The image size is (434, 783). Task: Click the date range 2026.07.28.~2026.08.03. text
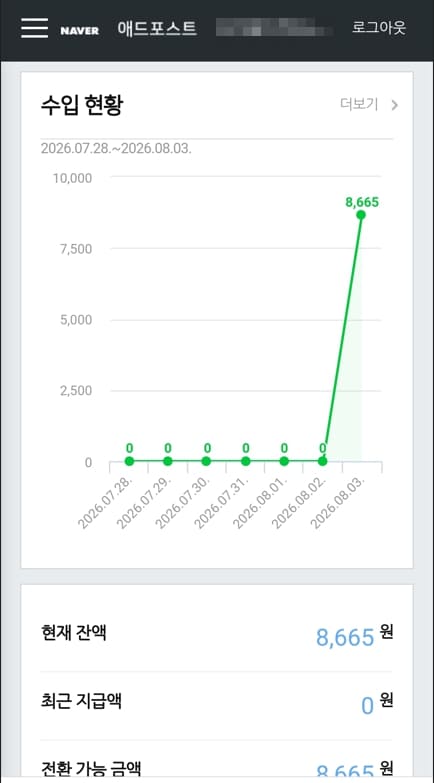[x=116, y=149]
